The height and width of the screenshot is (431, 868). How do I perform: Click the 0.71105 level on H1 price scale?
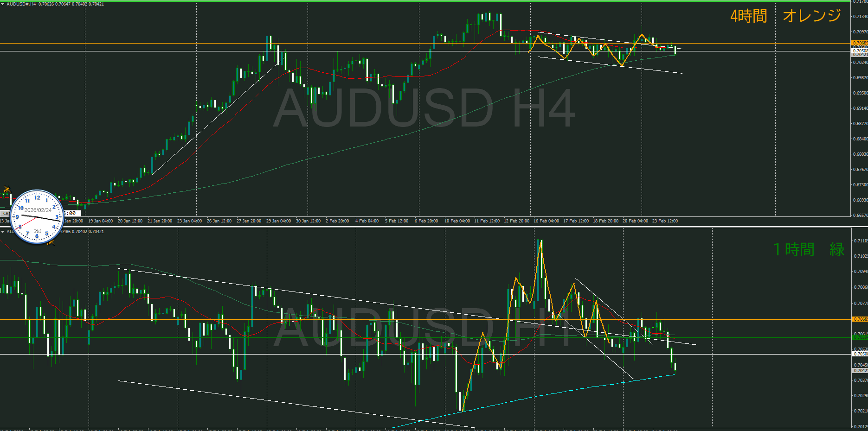(860, 241)
